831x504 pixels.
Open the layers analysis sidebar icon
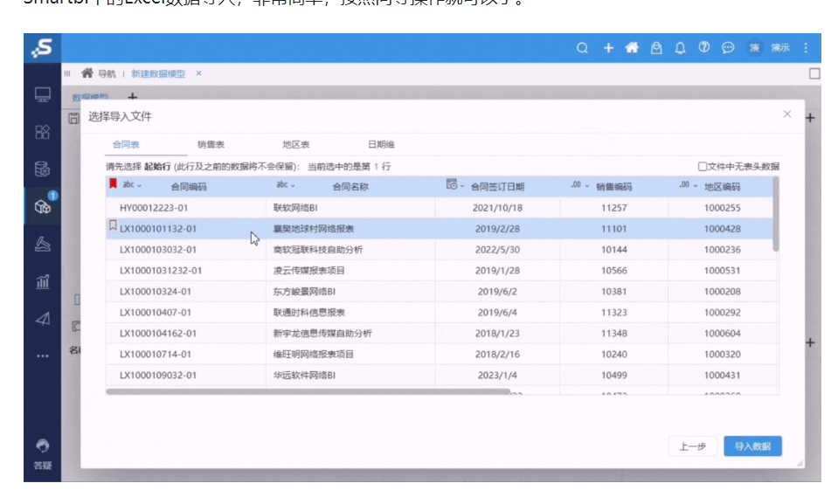[x=43, y=244]
